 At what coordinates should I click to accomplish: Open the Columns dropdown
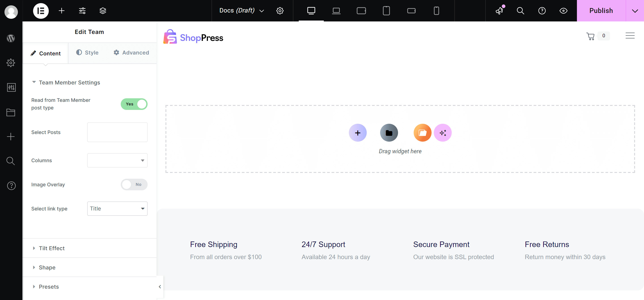[117, 160]
